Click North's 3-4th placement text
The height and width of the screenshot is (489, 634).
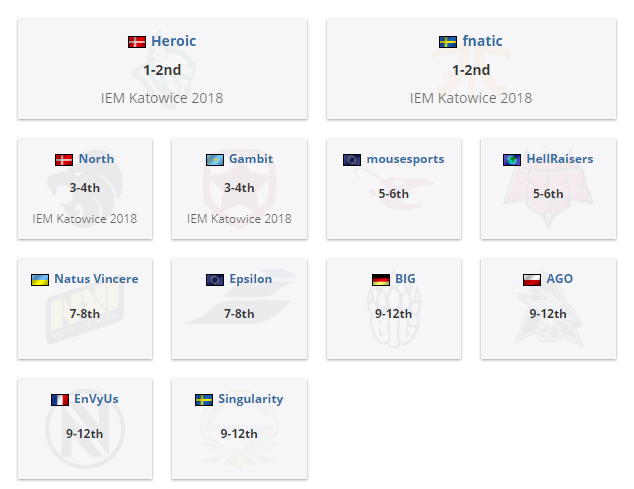pyautogui.click(x=85, y=188)
